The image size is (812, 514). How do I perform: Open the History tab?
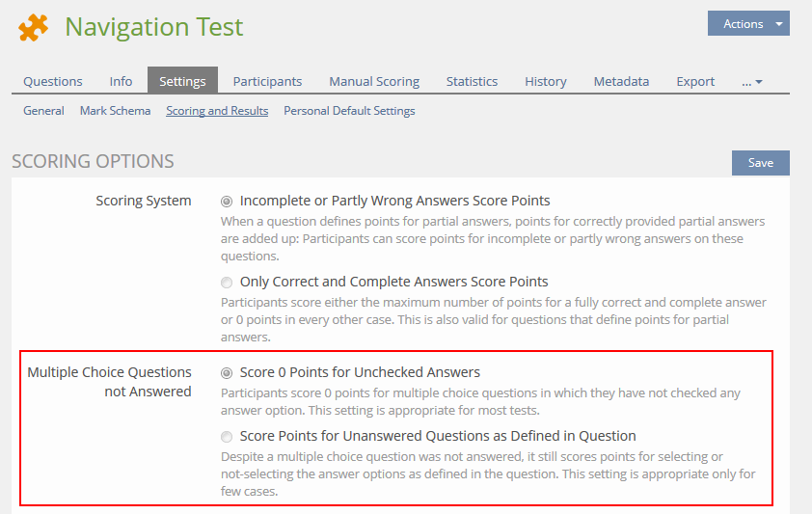click(x=546, y=82)
